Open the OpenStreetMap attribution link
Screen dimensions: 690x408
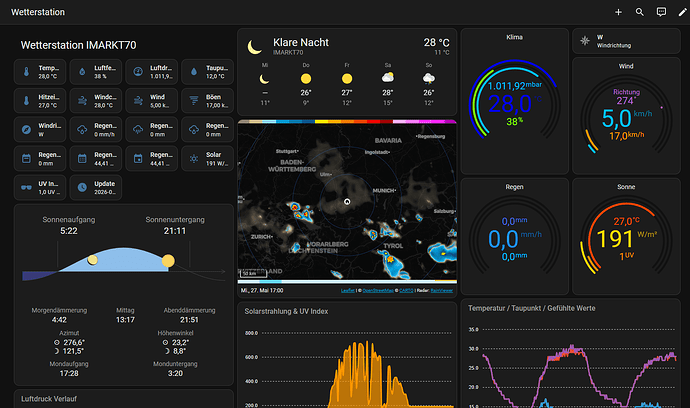(378, 290)
